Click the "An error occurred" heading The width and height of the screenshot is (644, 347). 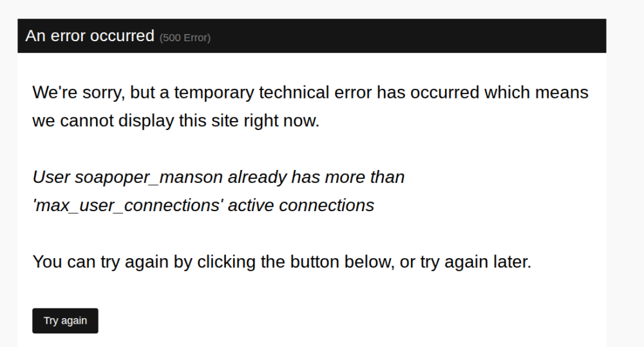(90, 36)
